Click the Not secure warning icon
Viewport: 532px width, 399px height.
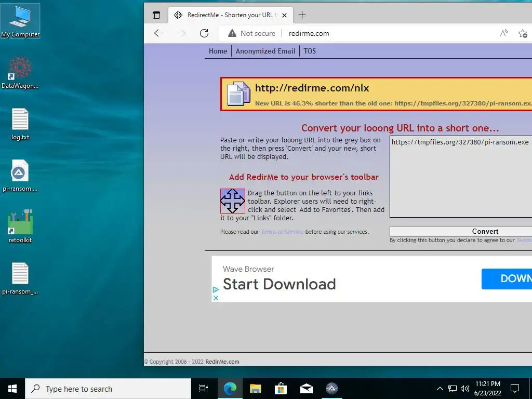[232, 33]
